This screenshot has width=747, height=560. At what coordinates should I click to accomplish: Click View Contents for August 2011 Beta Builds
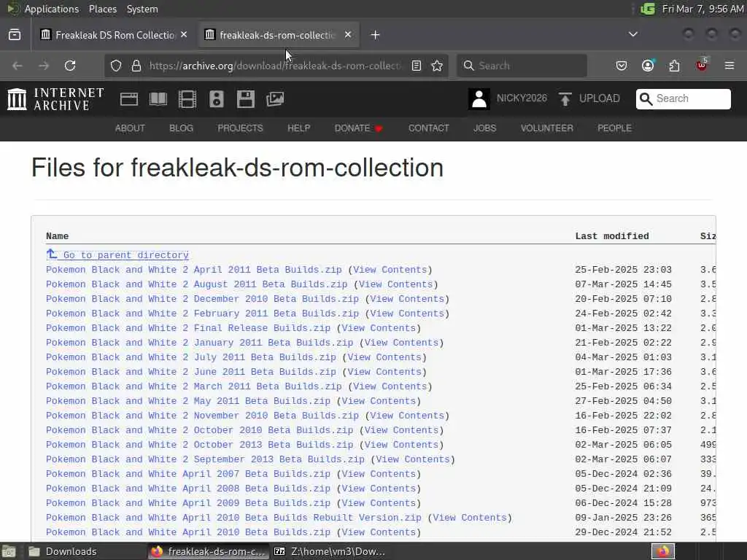pos(395,284)
